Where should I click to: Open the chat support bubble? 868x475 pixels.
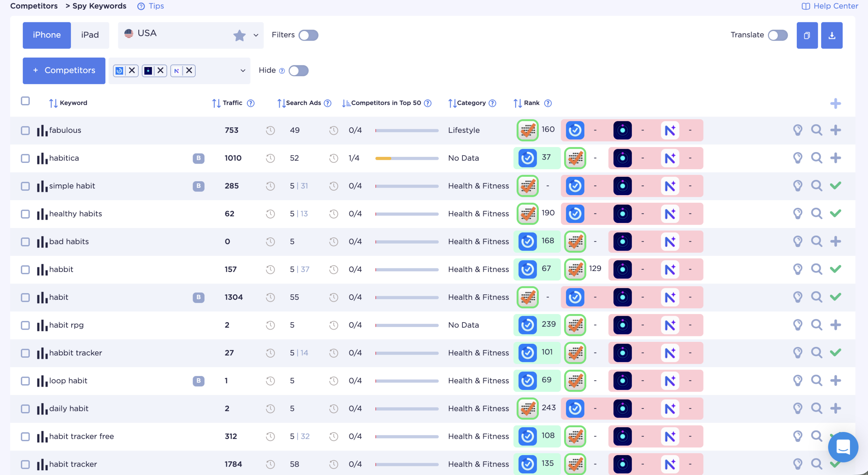(843, 447)
